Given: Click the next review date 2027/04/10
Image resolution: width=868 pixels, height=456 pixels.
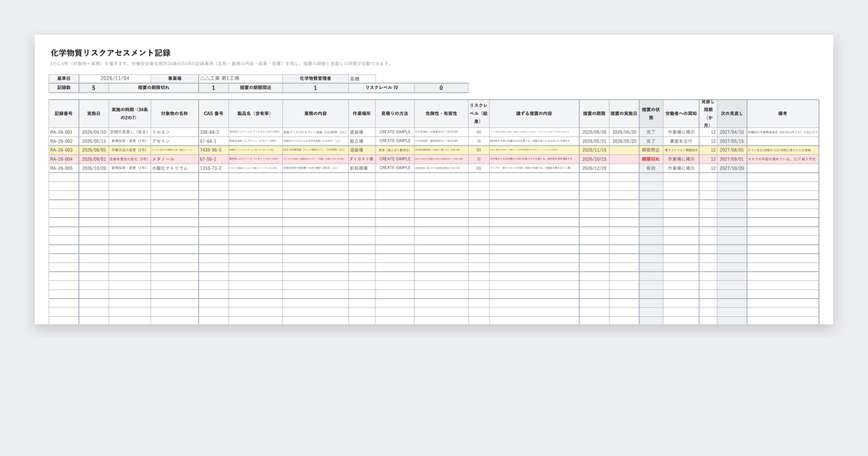Looking at the screenshot, I should tap(732, 132).
